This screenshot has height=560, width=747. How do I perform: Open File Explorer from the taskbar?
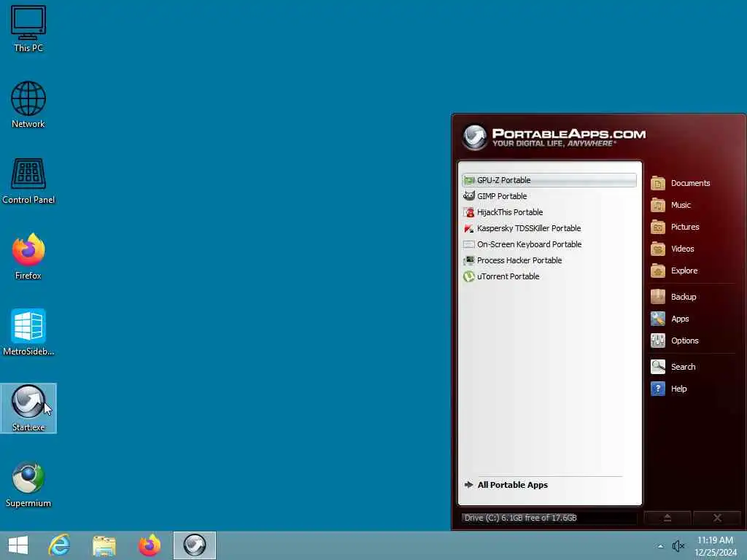(x=104, y=545)
